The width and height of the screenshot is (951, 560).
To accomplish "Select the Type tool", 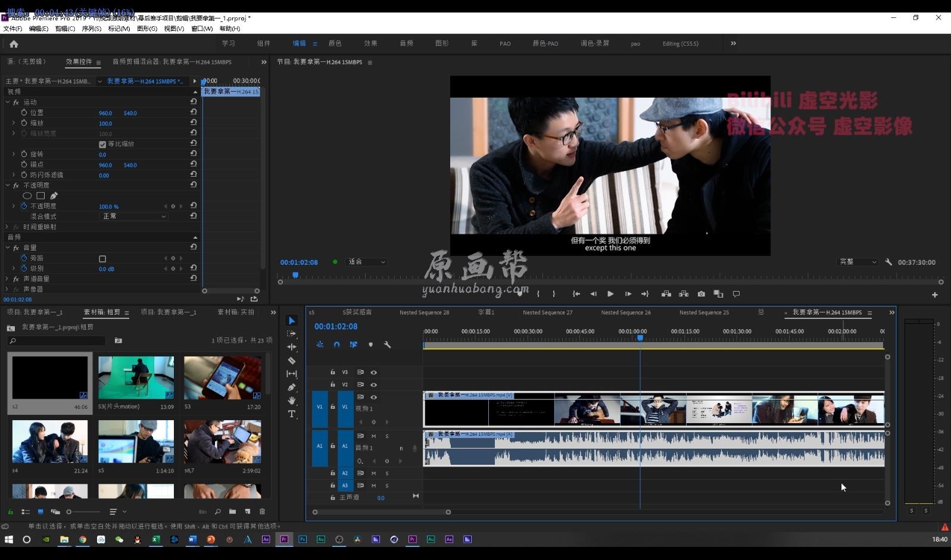I will pos(292,414).
